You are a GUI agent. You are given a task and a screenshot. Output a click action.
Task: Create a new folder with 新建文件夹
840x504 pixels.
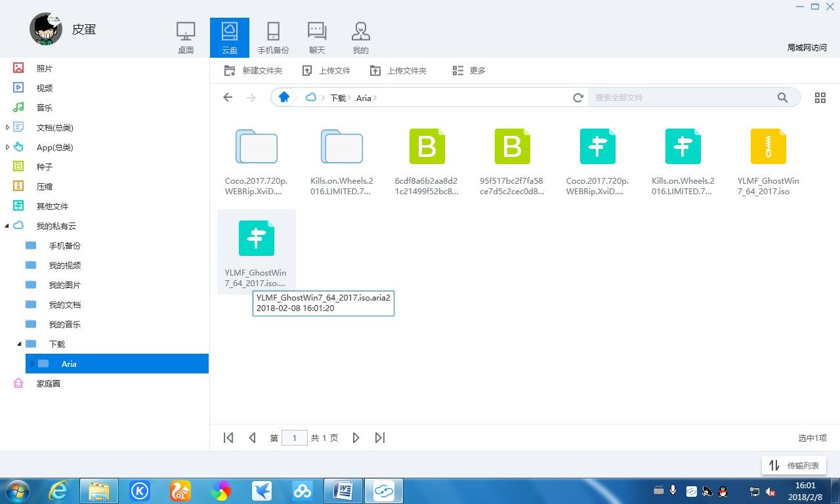pyautogui.click(x=253, y=70)
